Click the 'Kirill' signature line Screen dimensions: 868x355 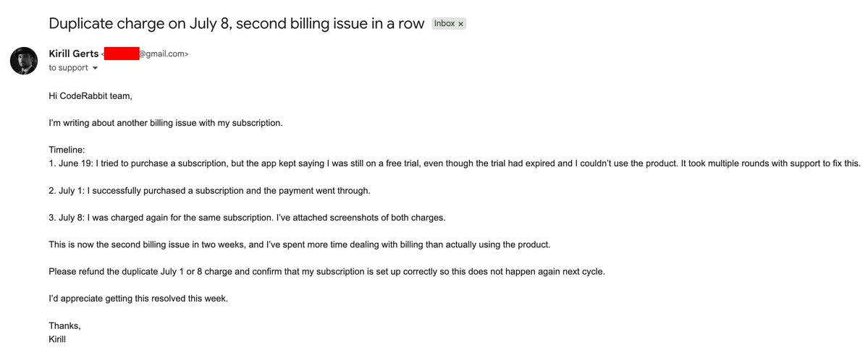pyautogui.click(x=58, y=339)
